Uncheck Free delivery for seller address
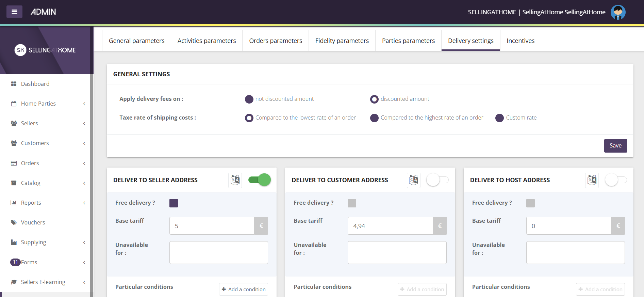Viewport: 644px width, 297px height. click(174, 203)
